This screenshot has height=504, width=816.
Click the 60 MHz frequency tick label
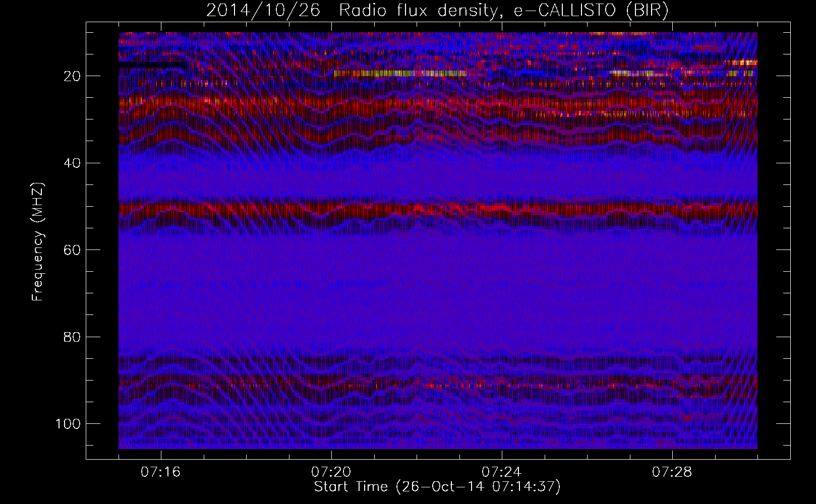[73, 250]
